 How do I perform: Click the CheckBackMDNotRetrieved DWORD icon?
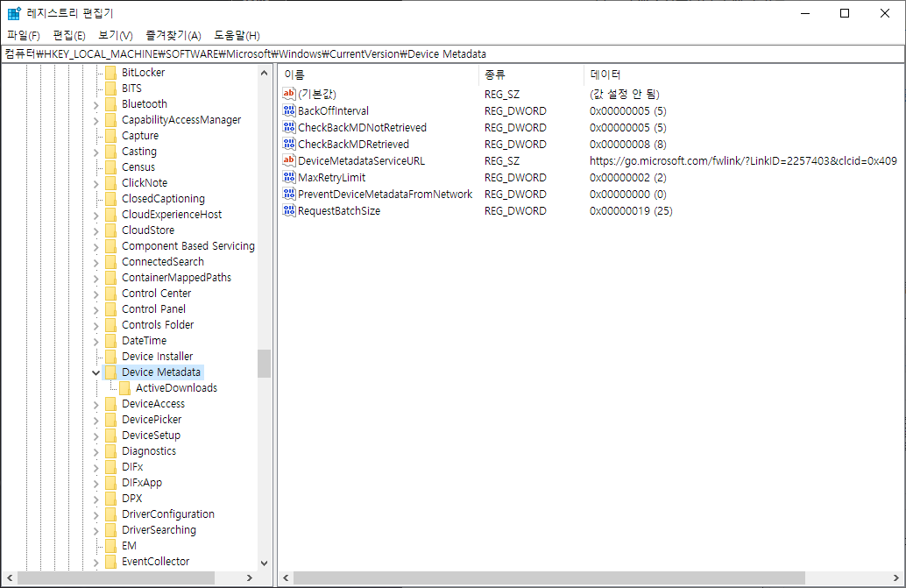(289, 127)
